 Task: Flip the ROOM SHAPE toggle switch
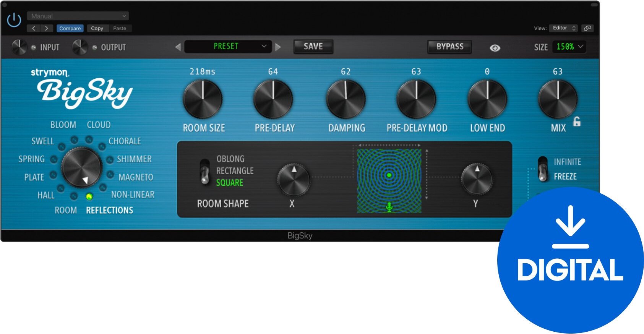click(205, 172)
